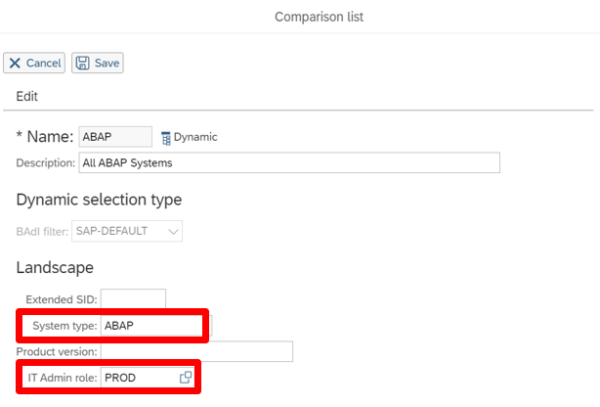Expand the BAdI filter dropdown arrow
The width and height of the screenshot is (600, 407).
(x=174, y=231)
